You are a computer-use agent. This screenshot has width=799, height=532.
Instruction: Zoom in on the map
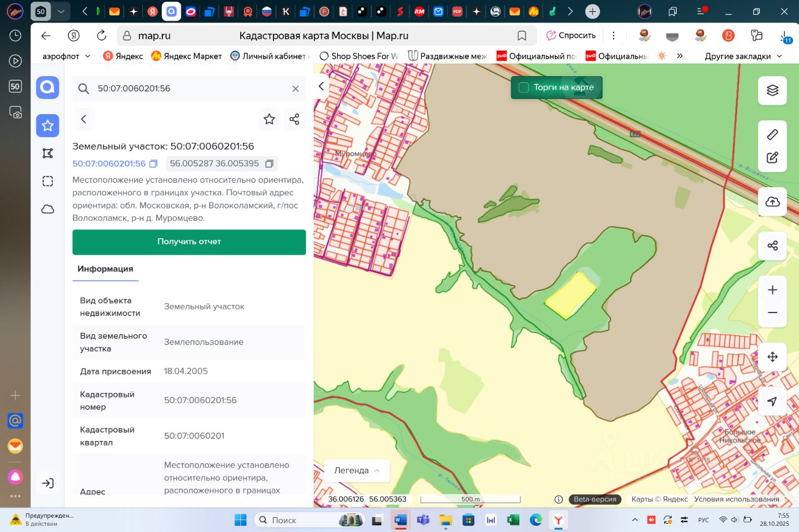pyautogui.click(x=772, y=290)
